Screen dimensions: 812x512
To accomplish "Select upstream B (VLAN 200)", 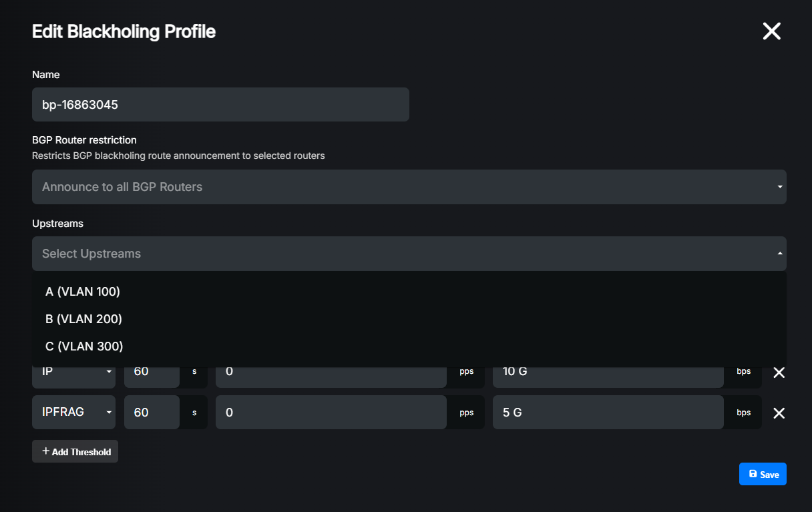I will click(83, 319).
